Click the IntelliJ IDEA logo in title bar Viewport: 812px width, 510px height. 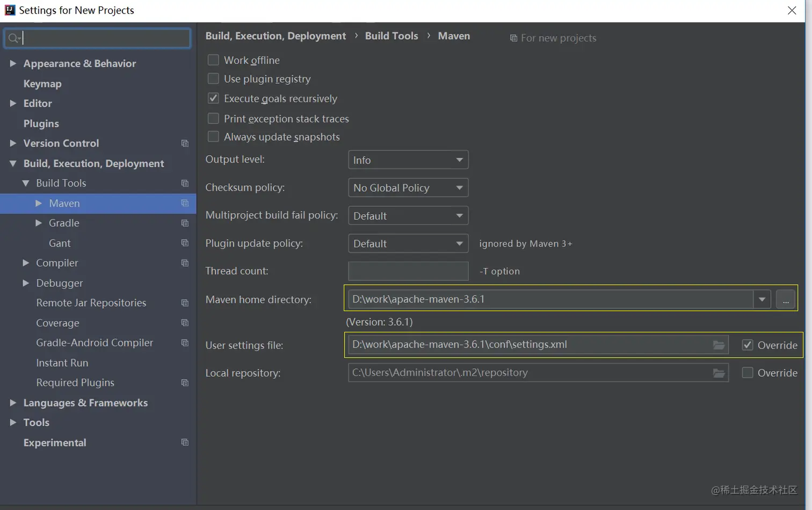pyautogui.click(x=10, y=10)
